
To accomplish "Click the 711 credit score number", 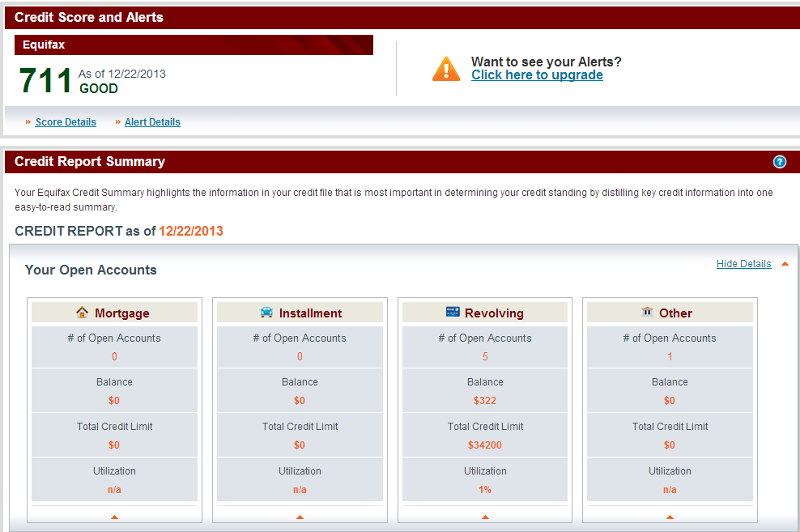I will coord(46,81).
